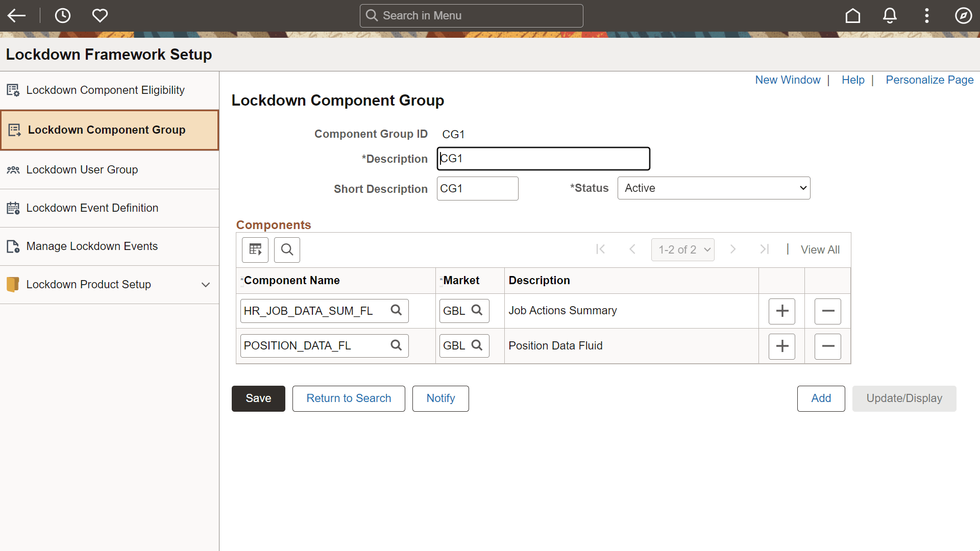
Task: Open the find icon in the Components grid
Action: pos(287,249)
